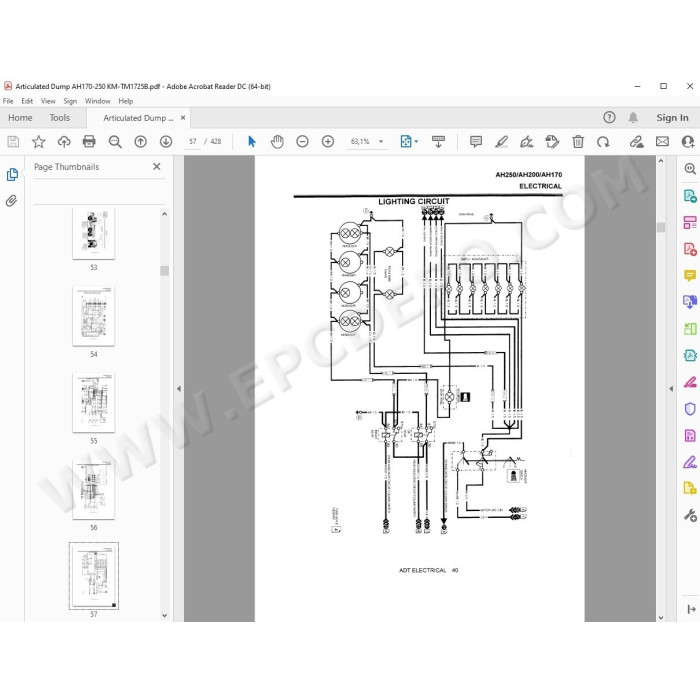Screen dimensions: 700x700
Task: Choose the selection arrow tool
Action: coord(252,142)
